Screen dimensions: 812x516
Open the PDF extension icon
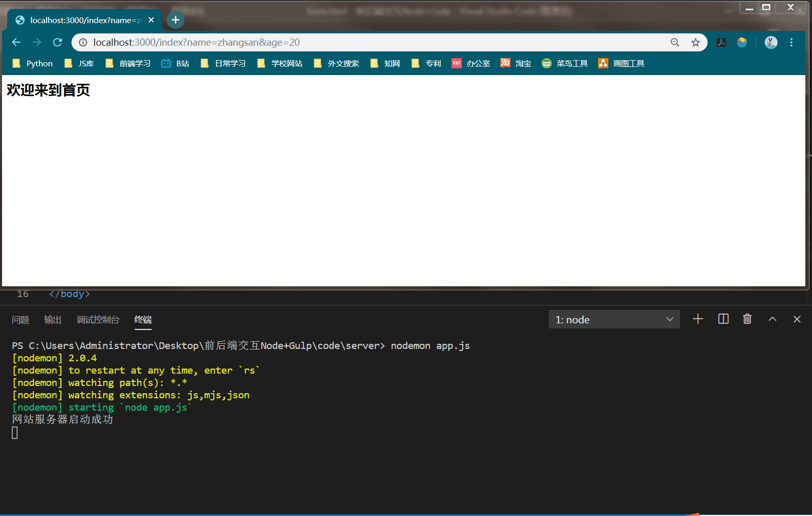tap(721, 43)
